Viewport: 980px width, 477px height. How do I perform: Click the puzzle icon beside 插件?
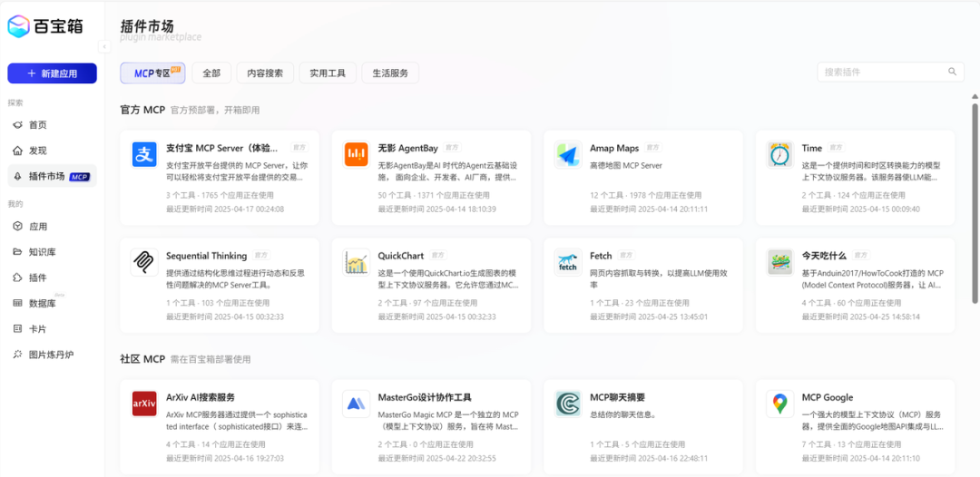(x=17, y=277)
